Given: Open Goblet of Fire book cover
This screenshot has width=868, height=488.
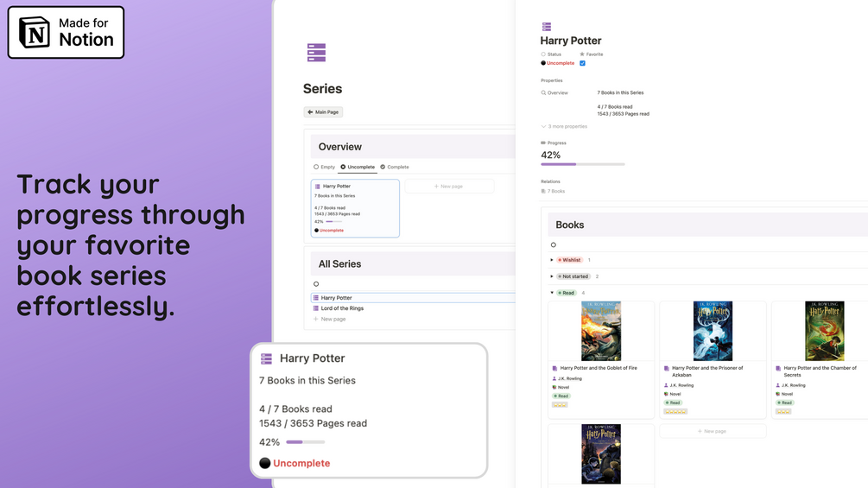Looking at the screenshot, I should [601, 332].
